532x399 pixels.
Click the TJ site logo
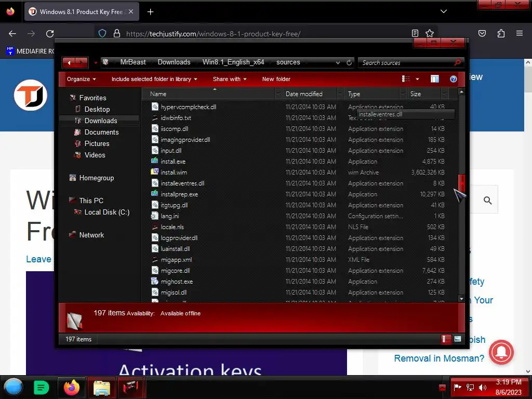31,95
